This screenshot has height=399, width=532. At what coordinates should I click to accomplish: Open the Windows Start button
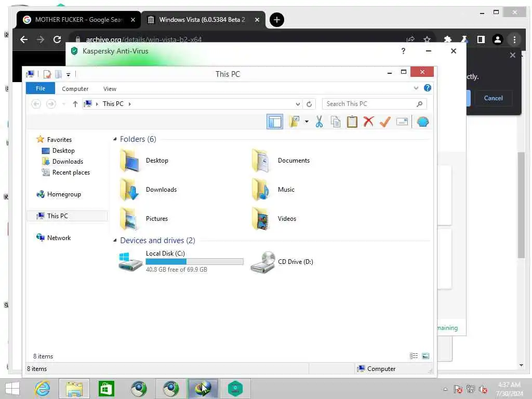[x=12, y=389]
